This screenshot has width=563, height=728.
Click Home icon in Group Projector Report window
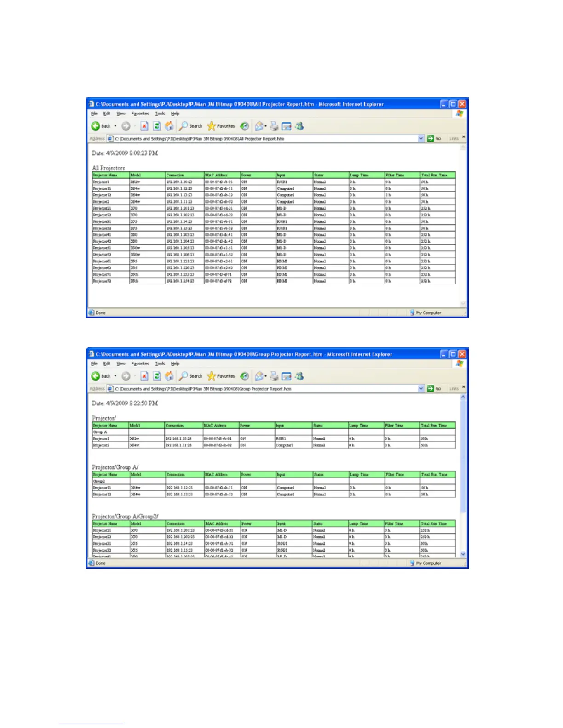coord(169,376)
